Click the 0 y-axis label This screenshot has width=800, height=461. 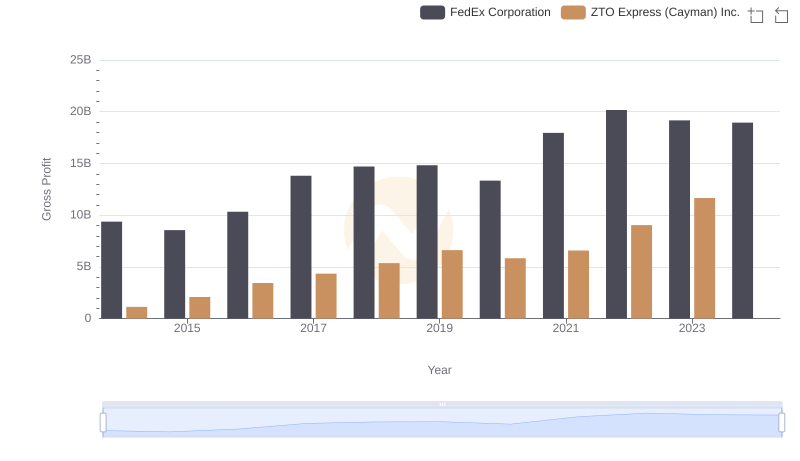88,318
